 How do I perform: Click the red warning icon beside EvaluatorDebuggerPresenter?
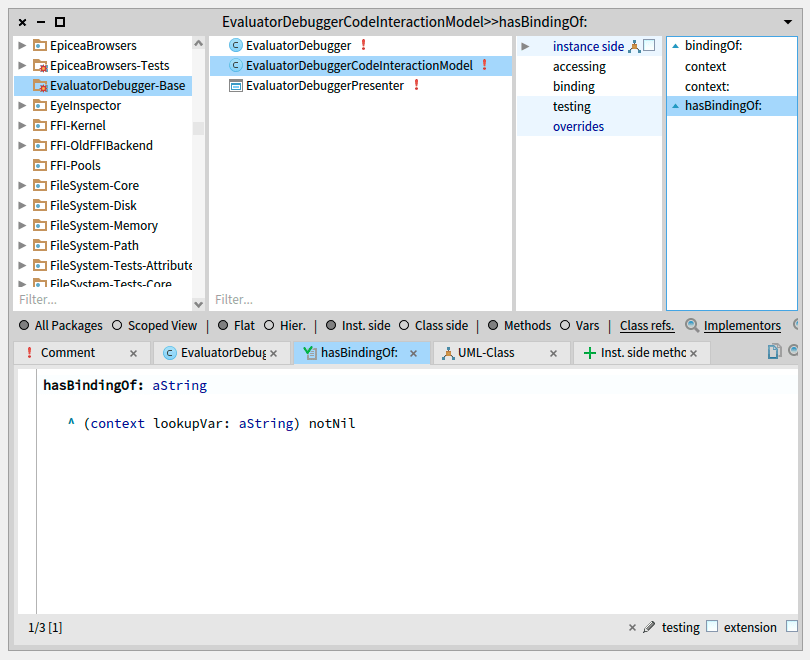416,86
